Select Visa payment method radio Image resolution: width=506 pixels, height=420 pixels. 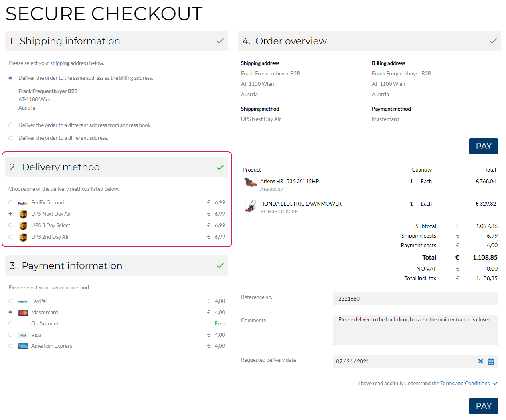[10, 335]
